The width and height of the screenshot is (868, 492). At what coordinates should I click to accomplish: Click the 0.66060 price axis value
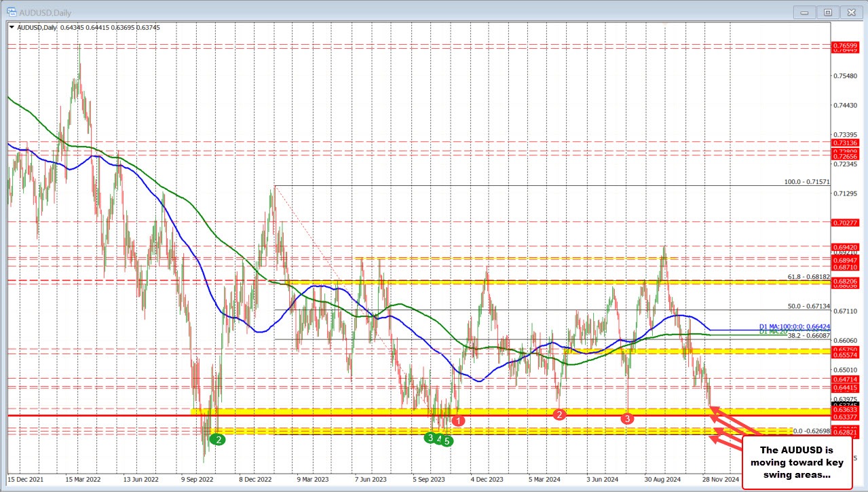coord(844,340)
